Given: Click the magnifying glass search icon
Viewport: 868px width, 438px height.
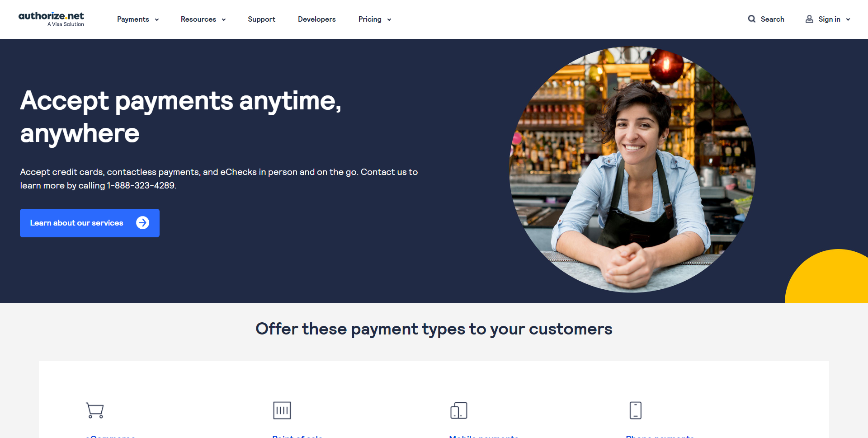Looking at the screenshot, I should coord(752,19).
